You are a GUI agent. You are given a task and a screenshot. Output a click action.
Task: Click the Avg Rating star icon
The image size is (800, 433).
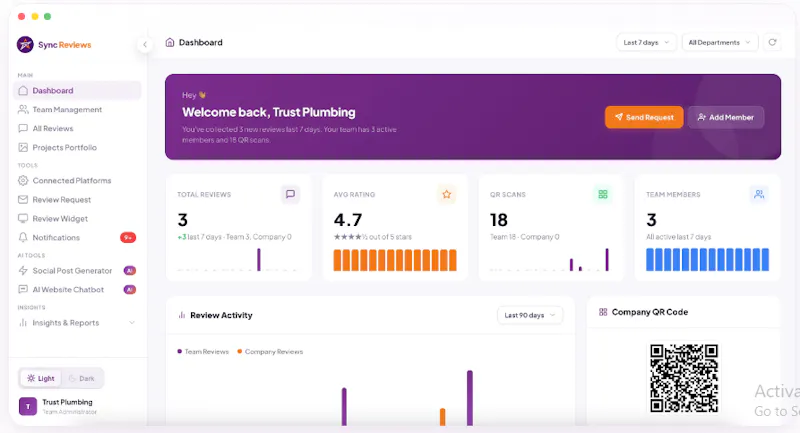[446, 194]
